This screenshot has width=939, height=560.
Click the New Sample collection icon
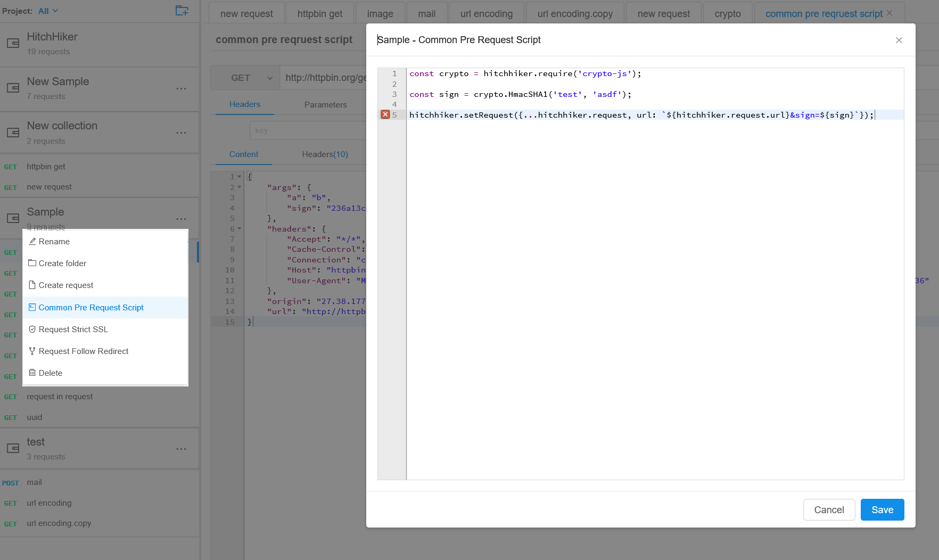pos(13,88)
